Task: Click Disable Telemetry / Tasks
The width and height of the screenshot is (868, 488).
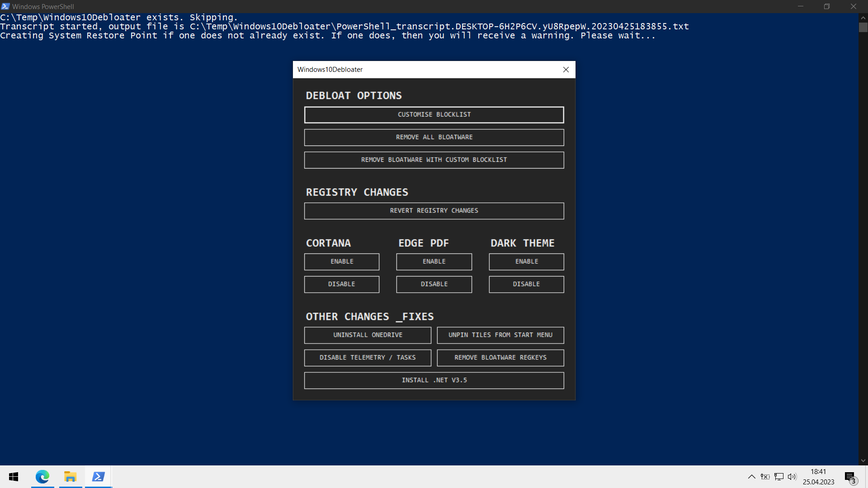Action: coord(368,358)
